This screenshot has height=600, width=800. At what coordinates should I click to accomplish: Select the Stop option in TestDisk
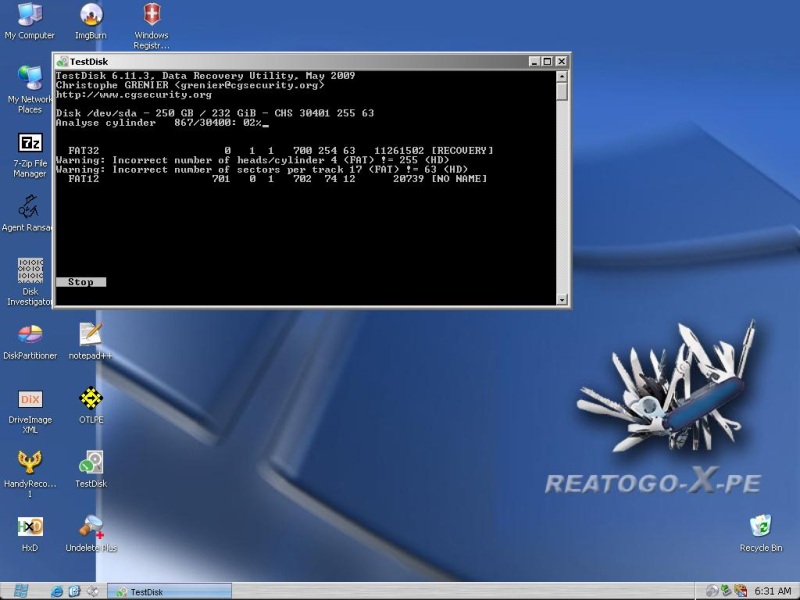point(81,282)
